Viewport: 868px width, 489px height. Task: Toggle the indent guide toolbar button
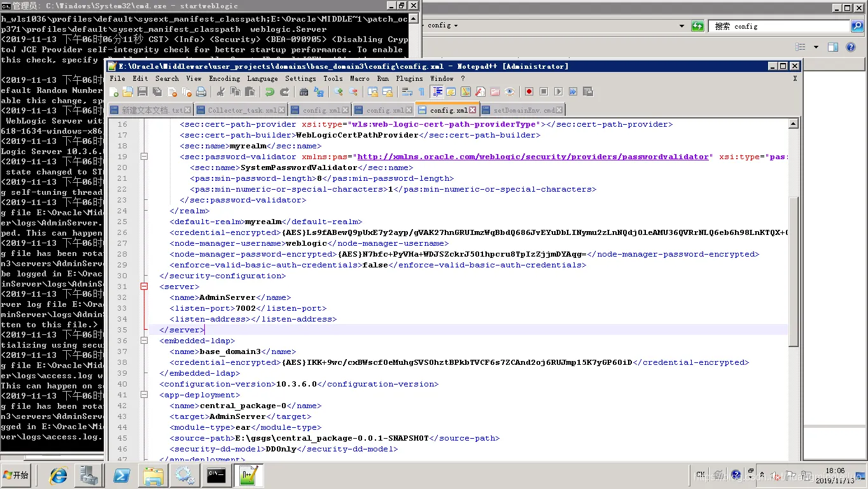point(437,92)
